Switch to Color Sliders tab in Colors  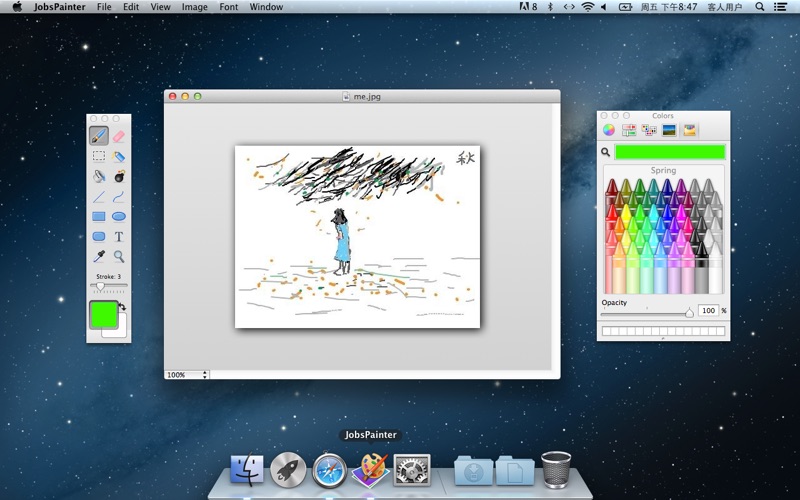(x=629, y=130)
